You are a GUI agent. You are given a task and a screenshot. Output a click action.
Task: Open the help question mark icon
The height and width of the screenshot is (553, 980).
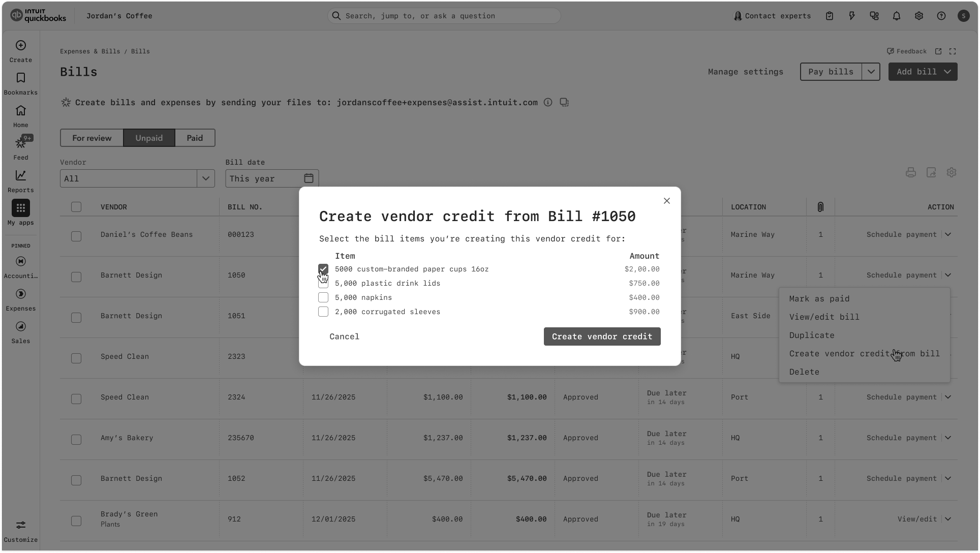pyautogui.click(x=941, y=16)
